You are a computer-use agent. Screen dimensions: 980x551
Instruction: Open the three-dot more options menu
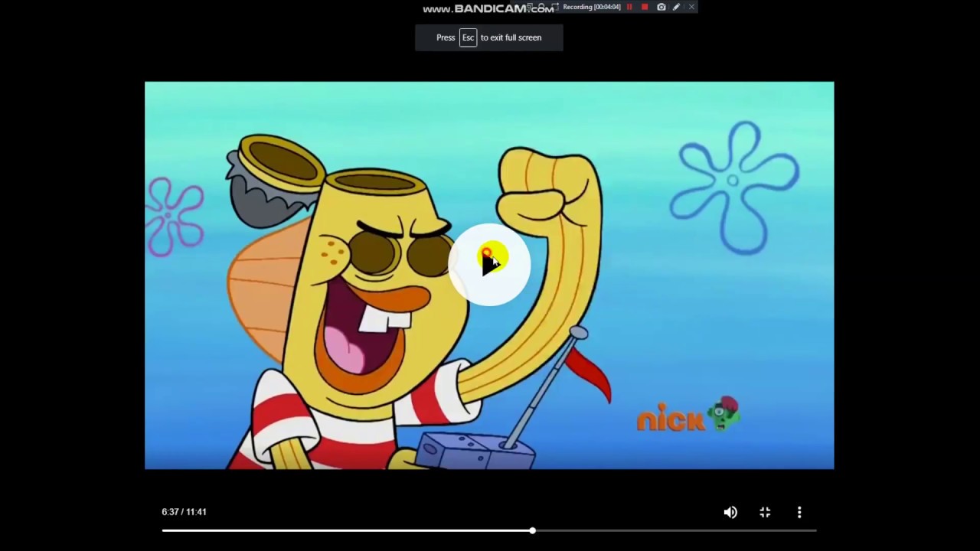(x=799, y=513)
